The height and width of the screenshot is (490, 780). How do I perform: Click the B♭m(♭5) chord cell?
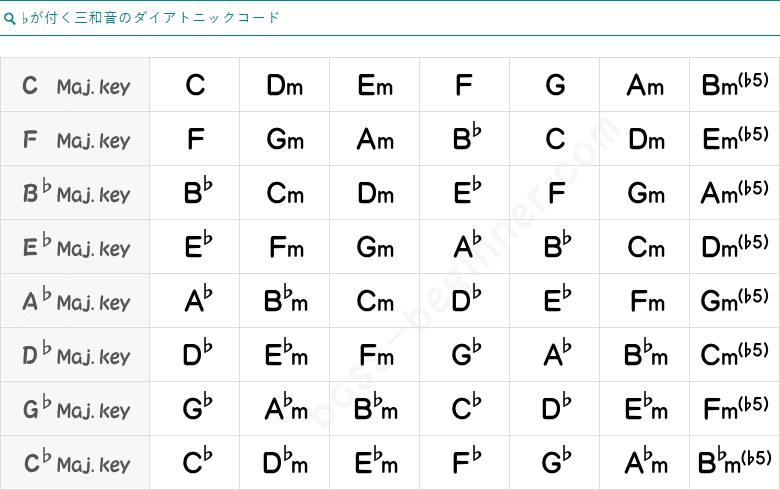tap(735, 463)
